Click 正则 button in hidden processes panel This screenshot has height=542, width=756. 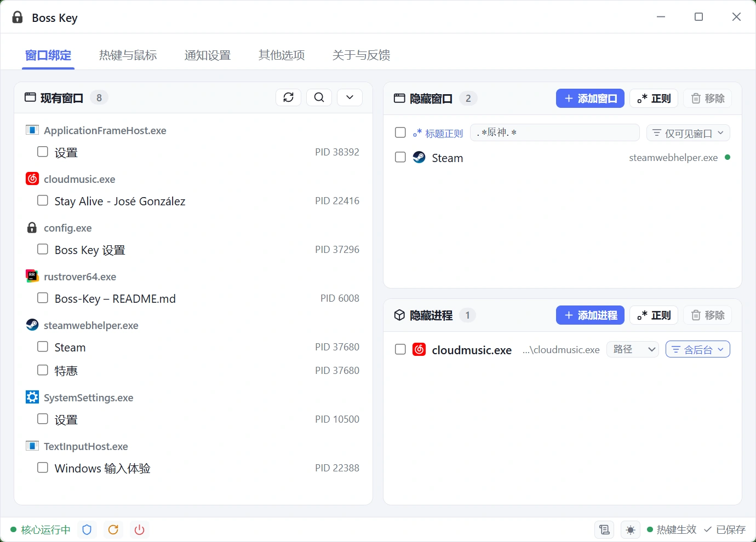tap(654, 315)
